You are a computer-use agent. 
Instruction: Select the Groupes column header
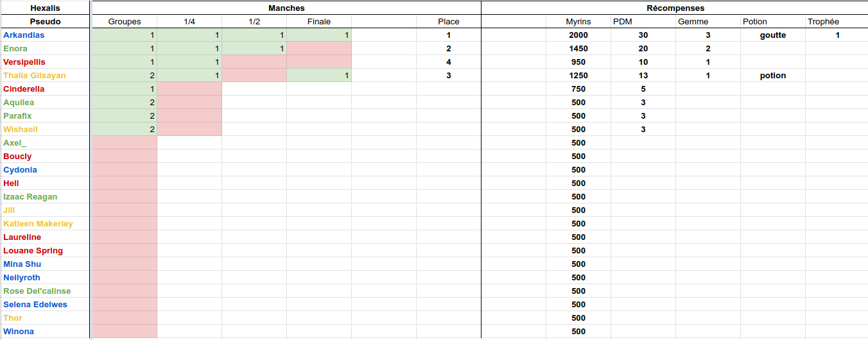click(125, 22)
